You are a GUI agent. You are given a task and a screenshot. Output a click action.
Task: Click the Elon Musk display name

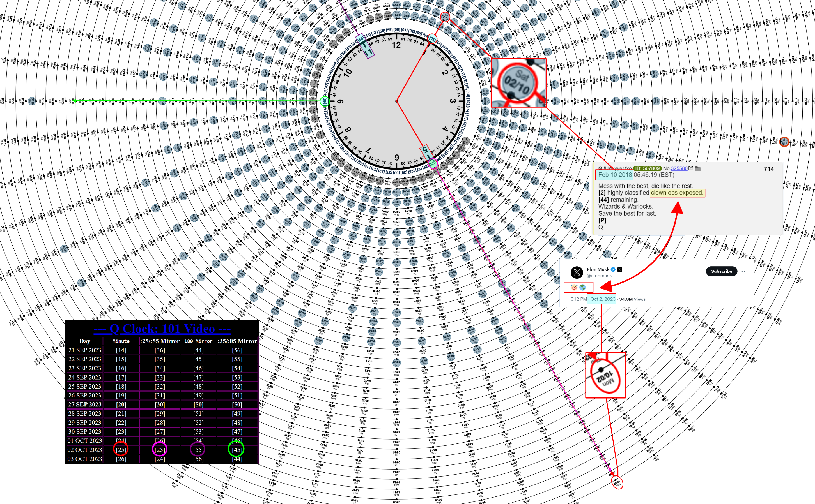(598, 269)
